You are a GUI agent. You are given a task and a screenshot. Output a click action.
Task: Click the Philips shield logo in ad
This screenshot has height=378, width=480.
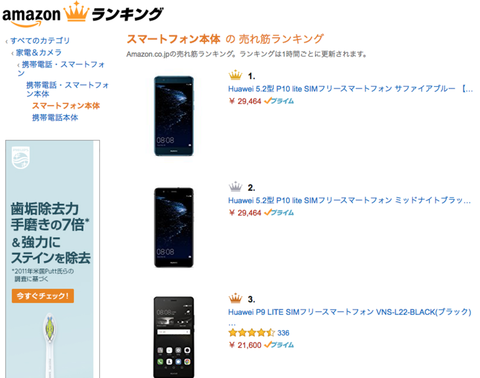(x=21, y=157)
